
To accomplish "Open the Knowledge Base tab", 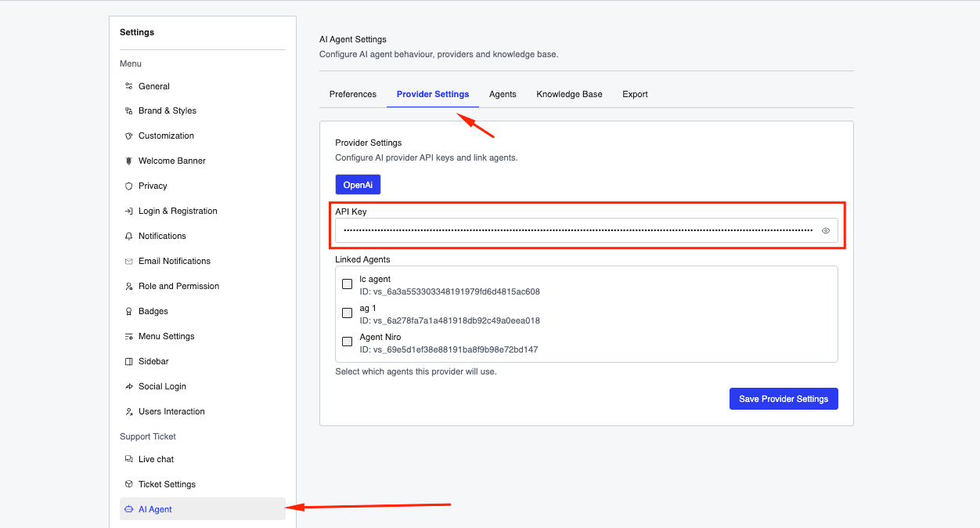I will (x=569, y=94).
